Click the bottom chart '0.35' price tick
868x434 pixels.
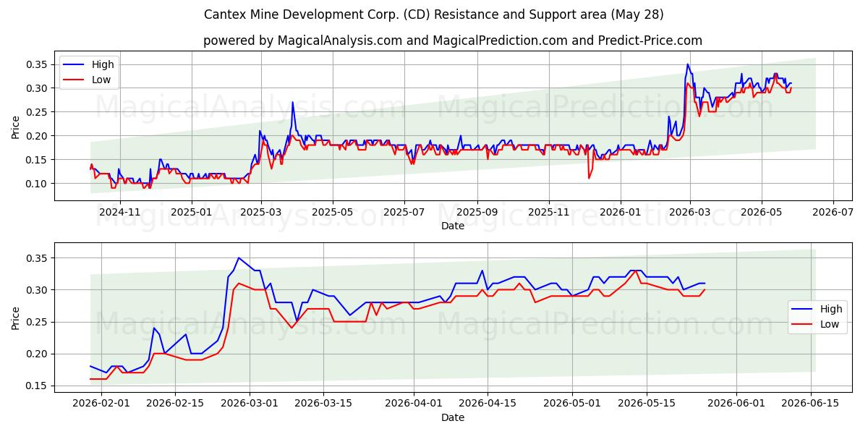(38, 258)
